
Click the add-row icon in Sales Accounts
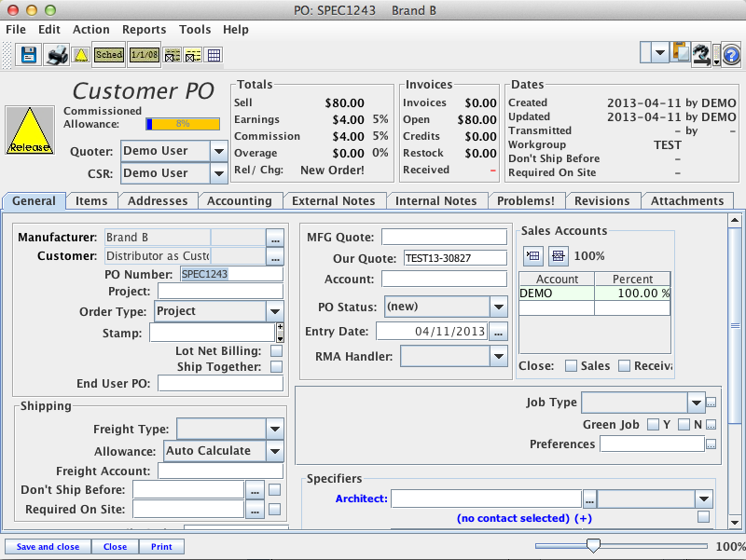533,255
